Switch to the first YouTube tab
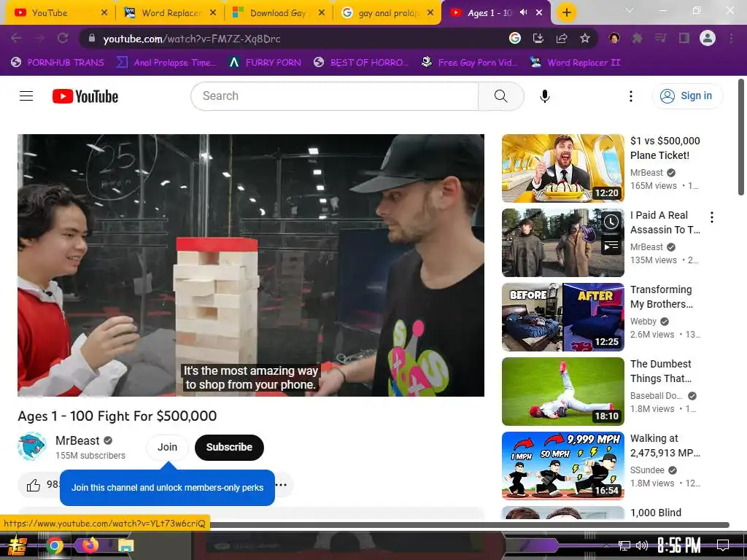This screenshot has height=560, width=747. coord(58,13)
